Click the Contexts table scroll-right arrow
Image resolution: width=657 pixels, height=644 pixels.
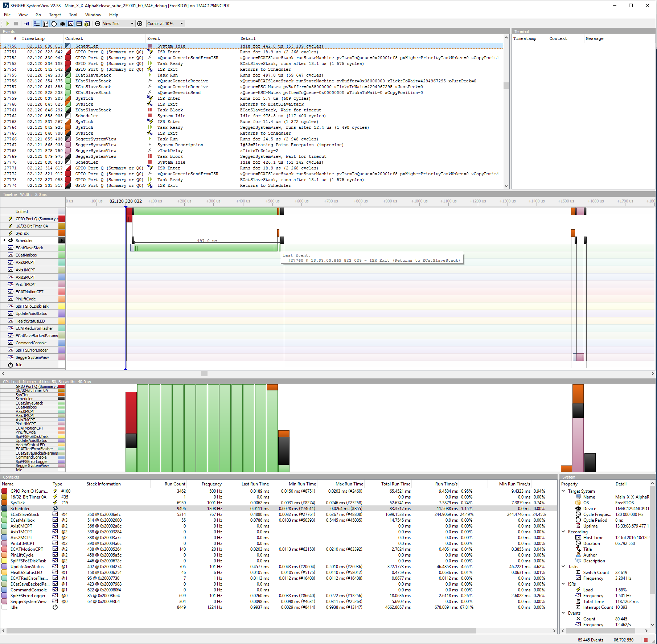point(554,631)
